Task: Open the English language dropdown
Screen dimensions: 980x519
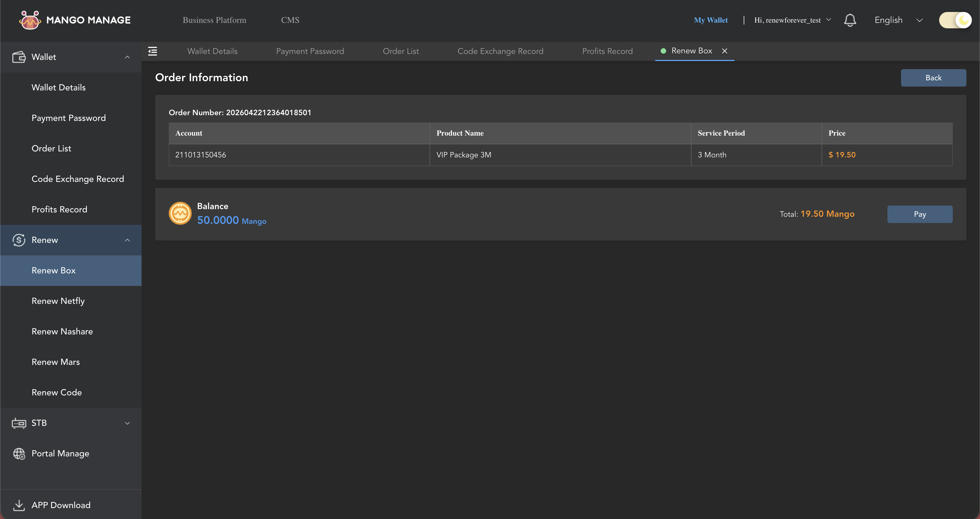Action: 899,20
